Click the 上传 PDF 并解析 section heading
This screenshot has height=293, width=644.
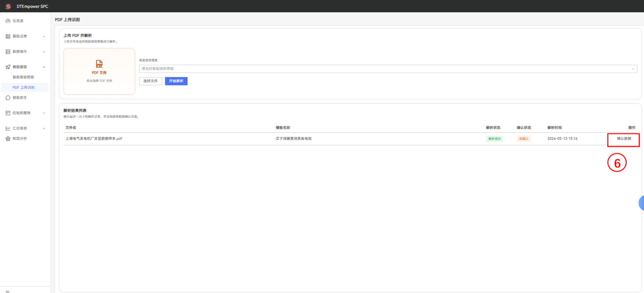click(78, 35)
